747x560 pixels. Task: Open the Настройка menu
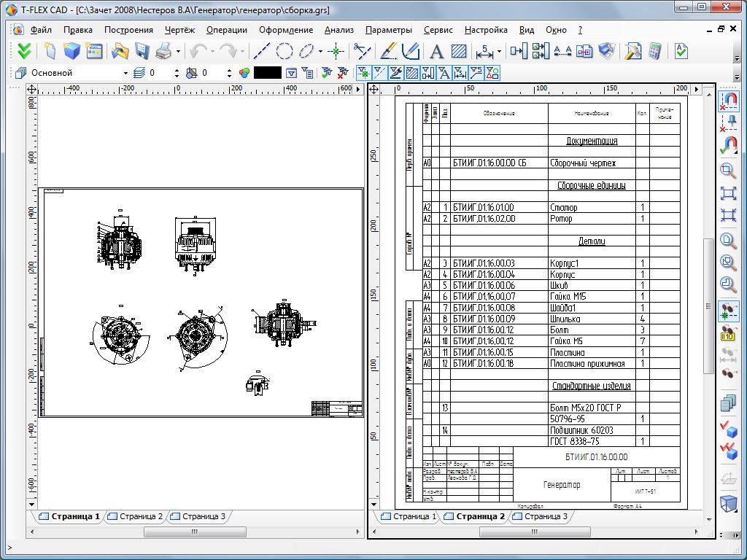pos(486,30)
